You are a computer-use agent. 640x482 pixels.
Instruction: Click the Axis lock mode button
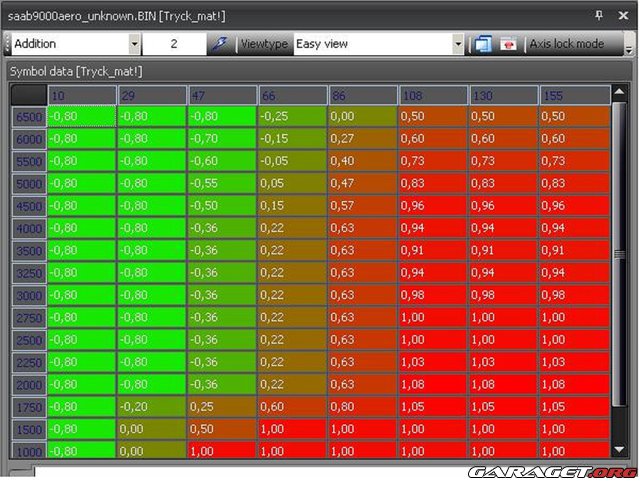click(567, 44)
